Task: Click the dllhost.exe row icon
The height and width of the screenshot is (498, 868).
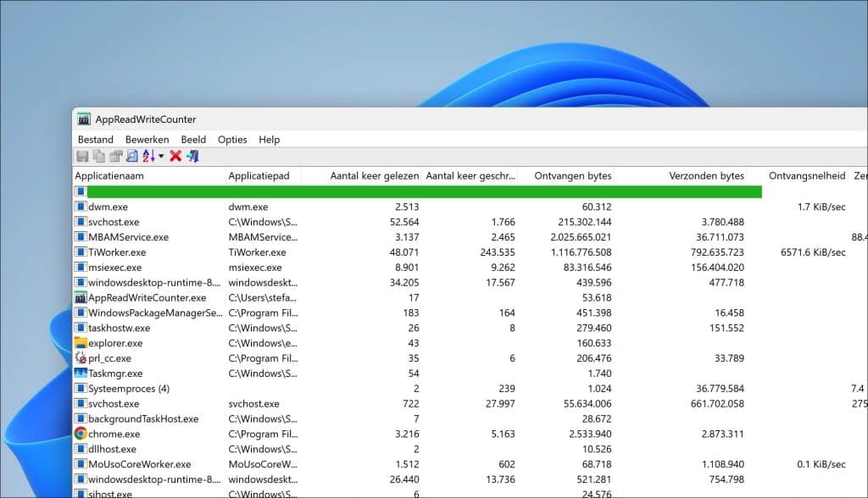Action: click(81, 449)
